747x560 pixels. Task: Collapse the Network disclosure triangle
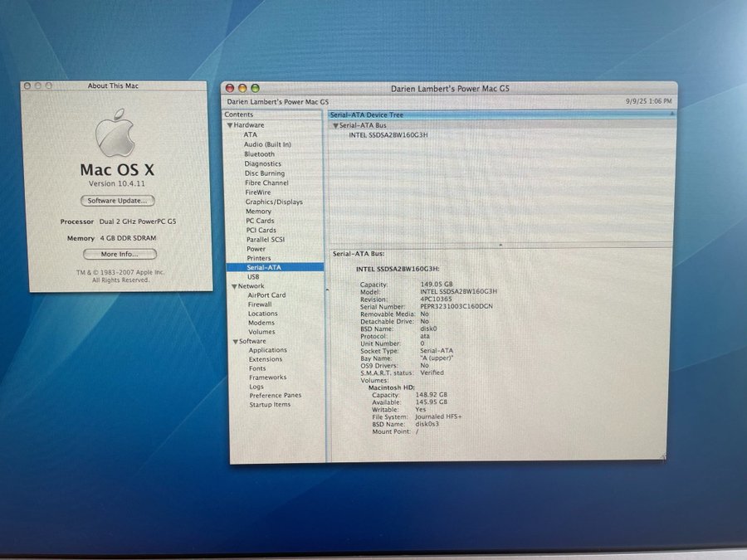pyautogui.click(x=234, y=286)
